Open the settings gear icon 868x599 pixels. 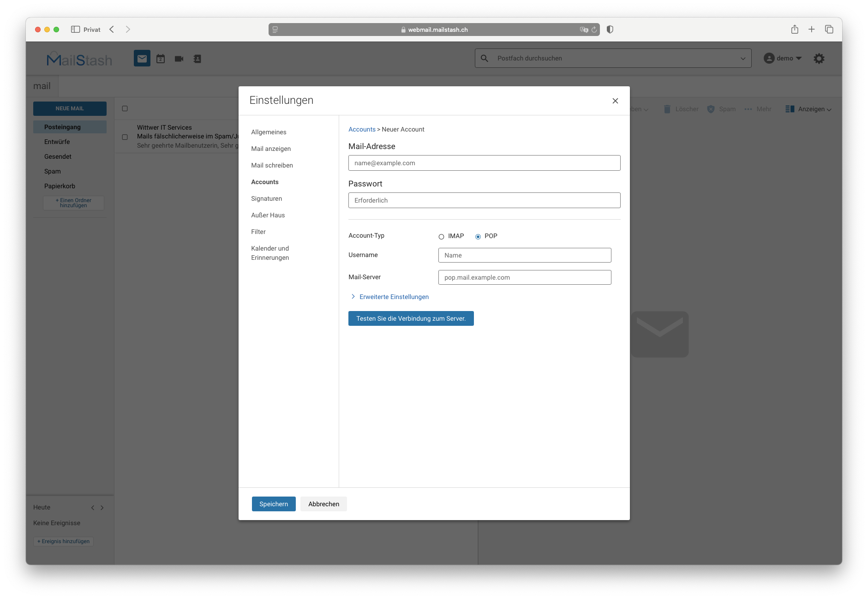pyautogui.click(x=819, y=58)
